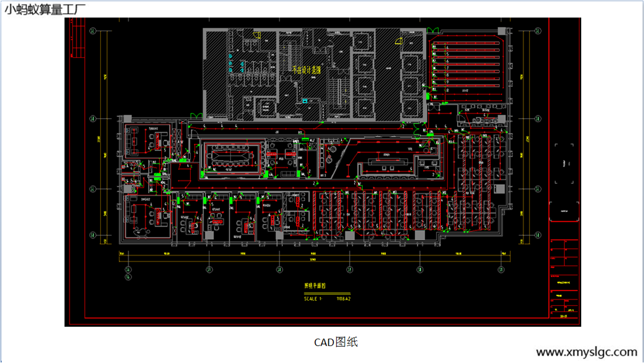This screenshot has height=363, width=644.
Task: Click the drawing title text 照明平面图
Action: pyautogui.click(x=315, y=286)
